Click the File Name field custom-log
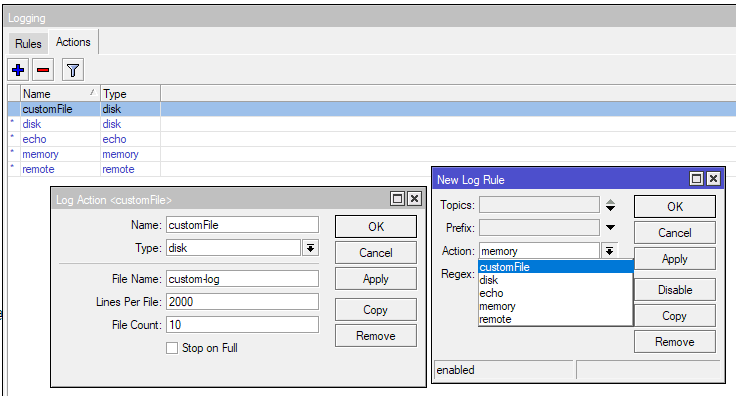Screen dimensions: 736x396 (x=242, y=279)
